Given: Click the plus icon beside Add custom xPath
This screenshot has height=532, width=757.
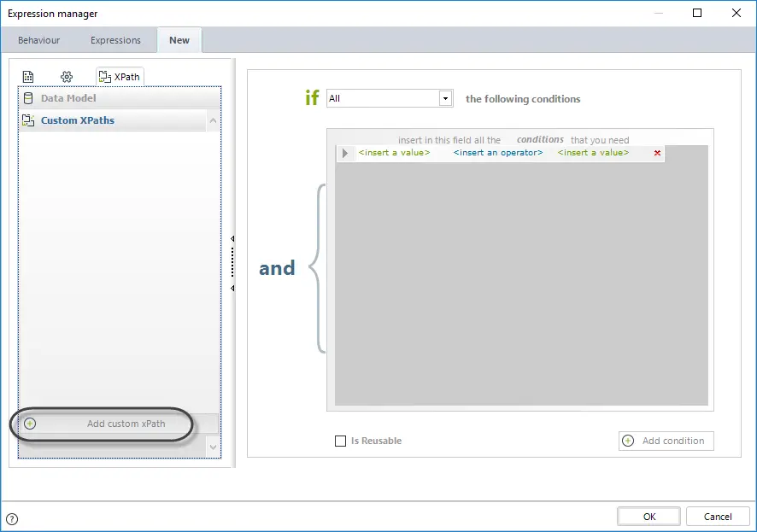Looking at the screenshot, I should [x=30, y=424].
